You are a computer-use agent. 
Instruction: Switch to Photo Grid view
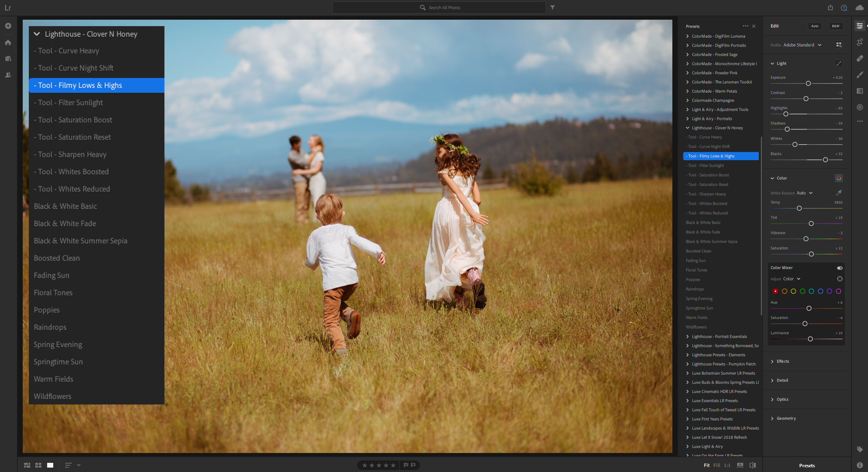[x=27, y=465]
